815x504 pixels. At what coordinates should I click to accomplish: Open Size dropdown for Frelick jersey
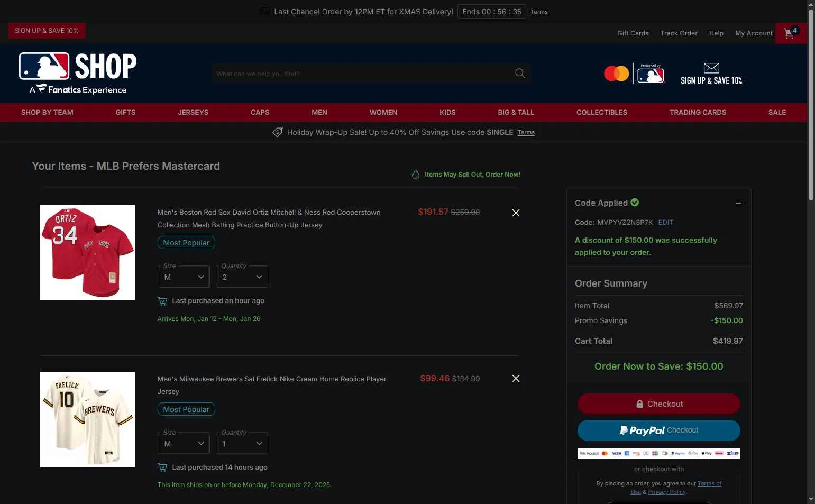point(184,443)
